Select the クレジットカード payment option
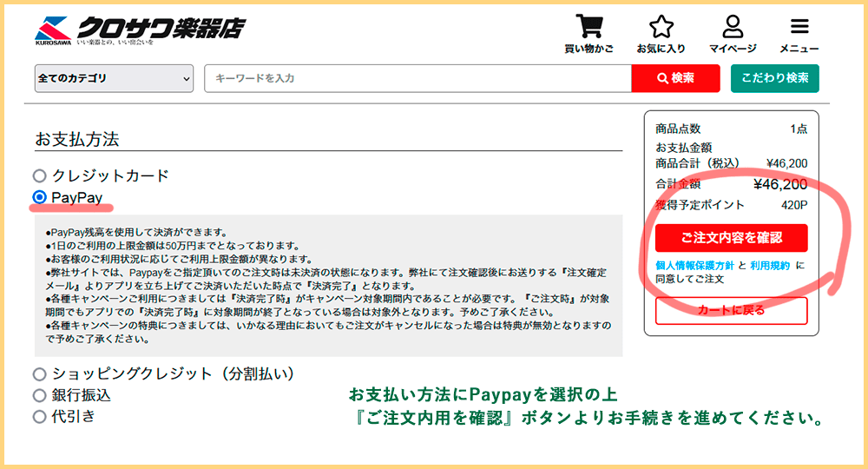 [x=39, y=176]
